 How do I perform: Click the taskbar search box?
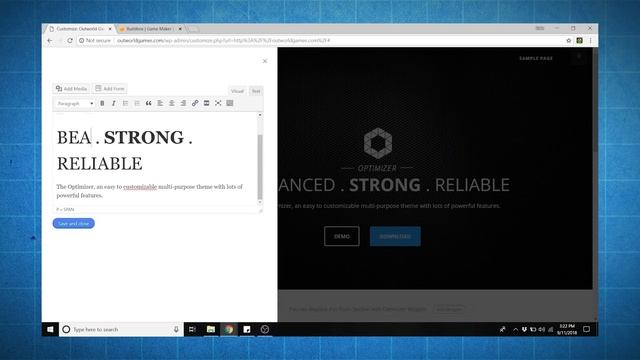120,329
